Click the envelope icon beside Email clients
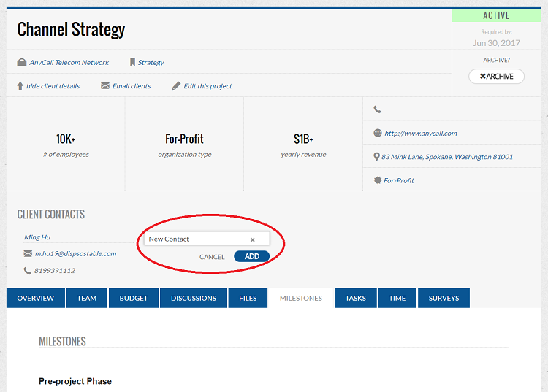This screenshot has width=548, height=392. pyautogui.click(x=105, y=86)
